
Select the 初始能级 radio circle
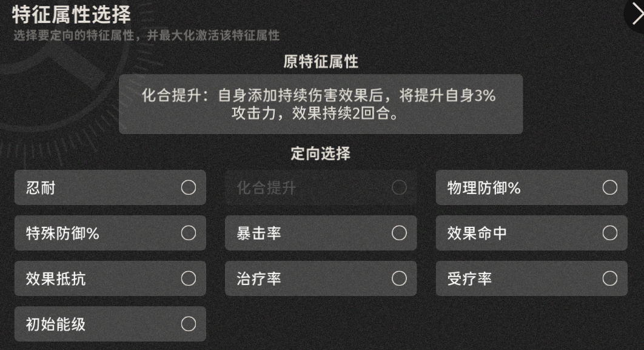pyautogui.click(x=189, y=324)
